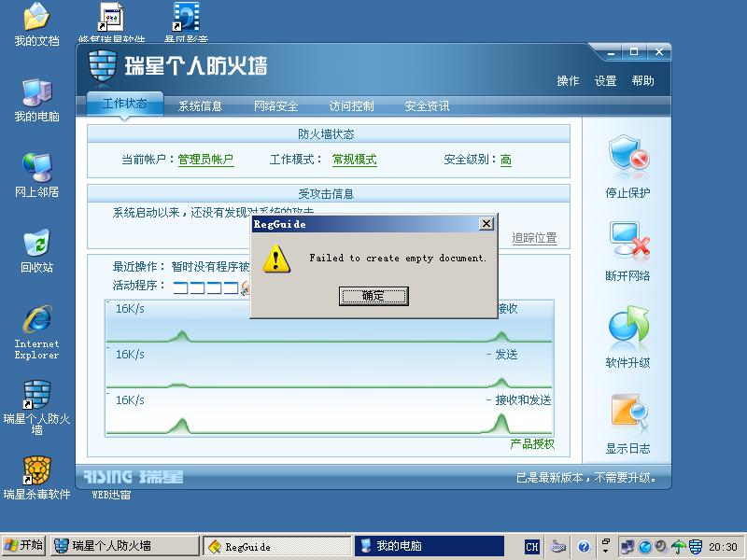Image resolution: width=747 pixels, height=560 pixels.
Task: Click the 产品授权 link
Action: tap(532, 444)
